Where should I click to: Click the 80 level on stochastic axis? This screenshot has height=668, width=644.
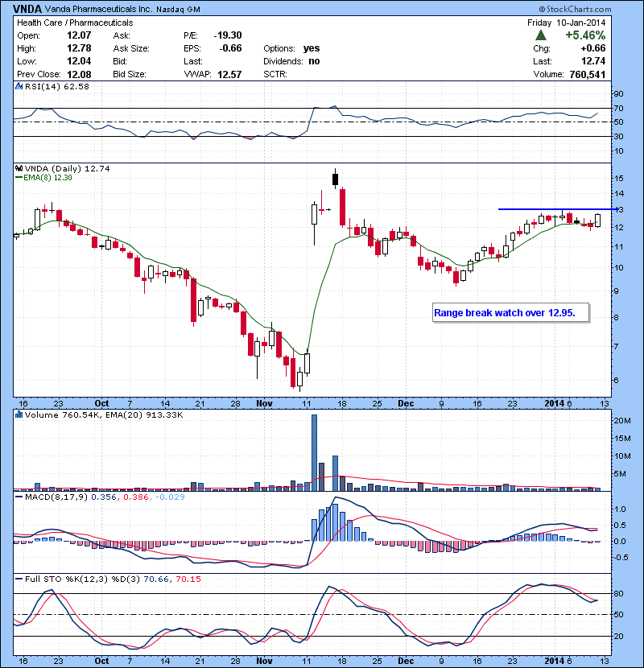tap(618, 593)
